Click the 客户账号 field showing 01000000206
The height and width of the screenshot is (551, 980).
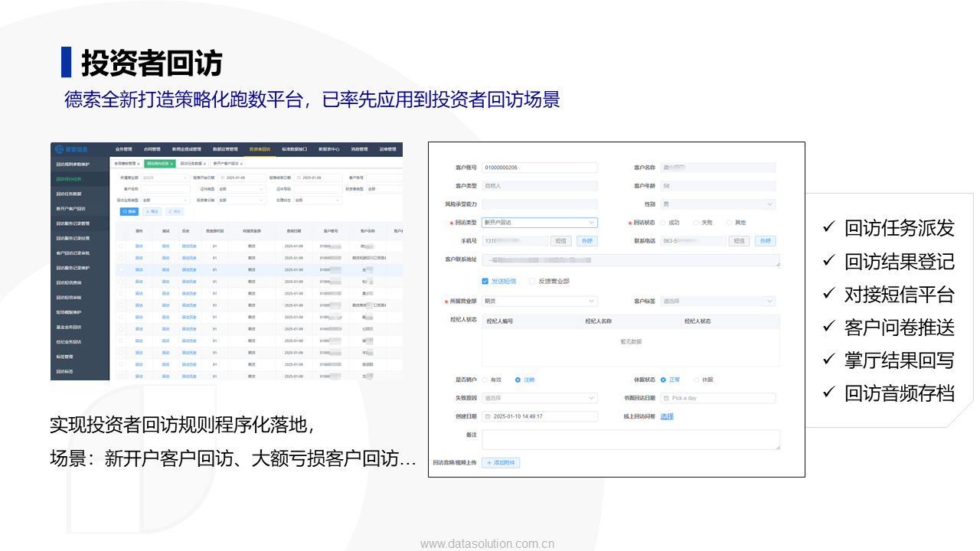pos(540,168)
